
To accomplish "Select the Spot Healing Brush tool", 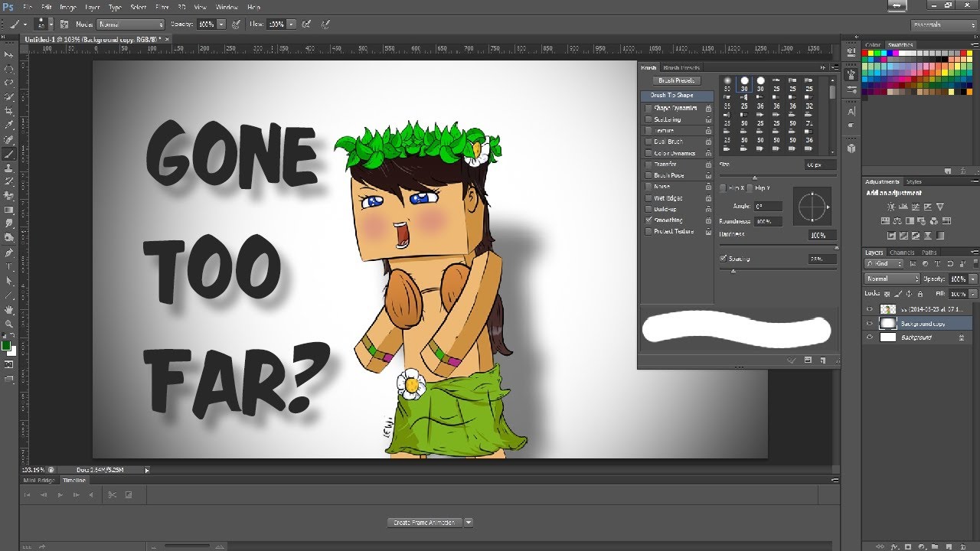I will point(9,139).
